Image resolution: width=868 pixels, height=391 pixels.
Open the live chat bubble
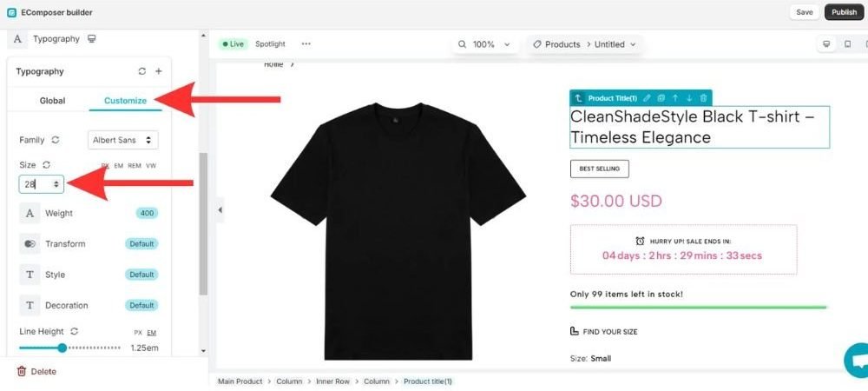pos(857,361)
